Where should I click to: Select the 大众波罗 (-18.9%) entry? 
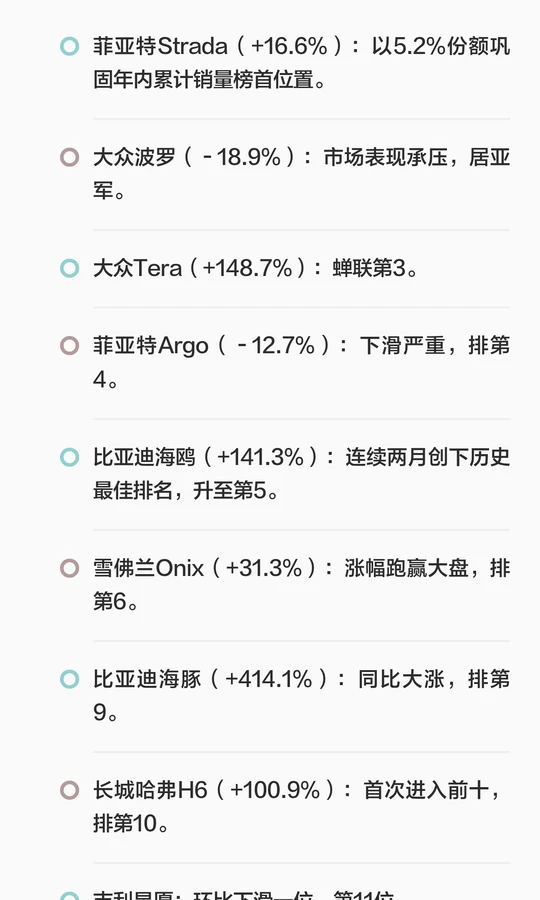pyautogui.click(x=301, y=173)
